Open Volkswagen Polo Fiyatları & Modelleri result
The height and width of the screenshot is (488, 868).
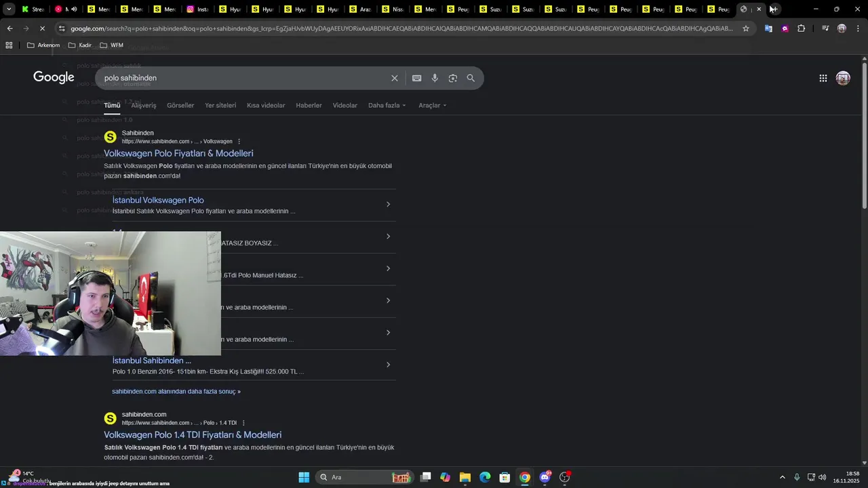[x=178, y=153]
